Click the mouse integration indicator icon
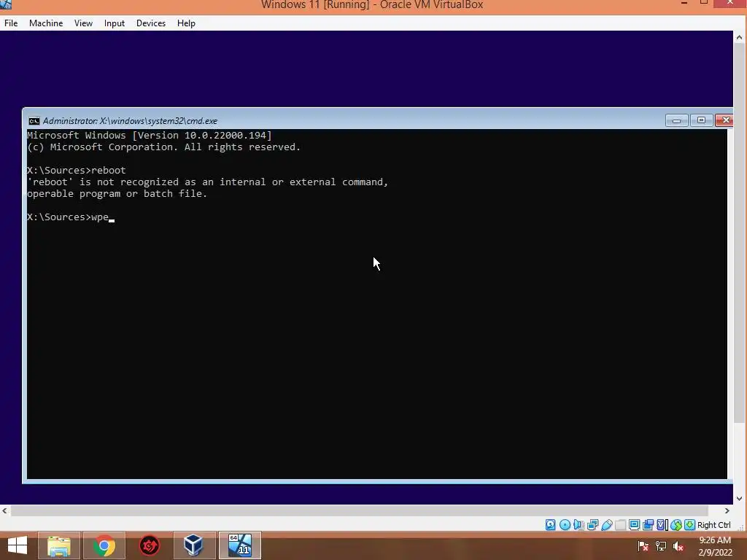The width and height of the screenshot is (747, 560). tap(676, 525)
